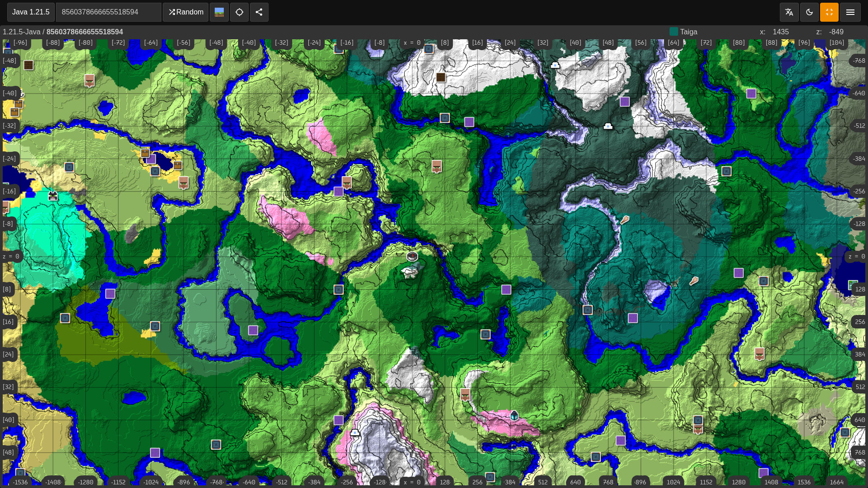
Task: Click the seed number input field
Action: click(108, 12)
